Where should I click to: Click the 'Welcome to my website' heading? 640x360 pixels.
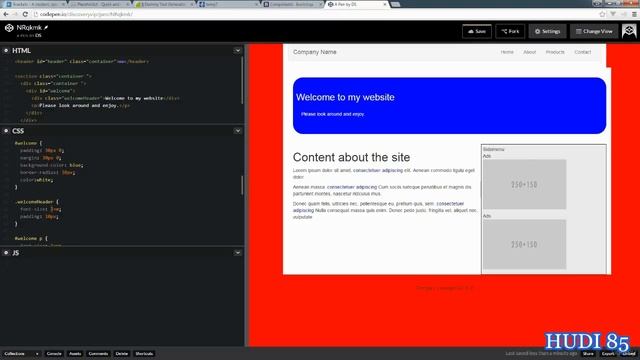pos(345,98)
